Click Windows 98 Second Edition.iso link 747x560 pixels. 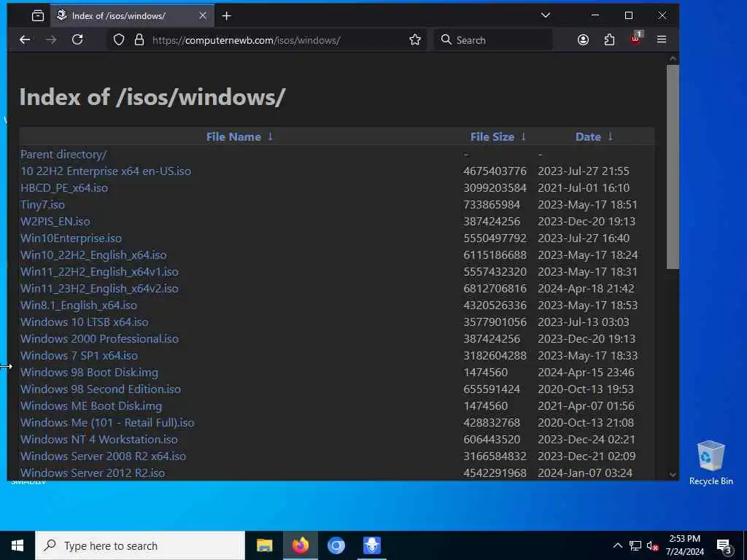click(101, 389)
